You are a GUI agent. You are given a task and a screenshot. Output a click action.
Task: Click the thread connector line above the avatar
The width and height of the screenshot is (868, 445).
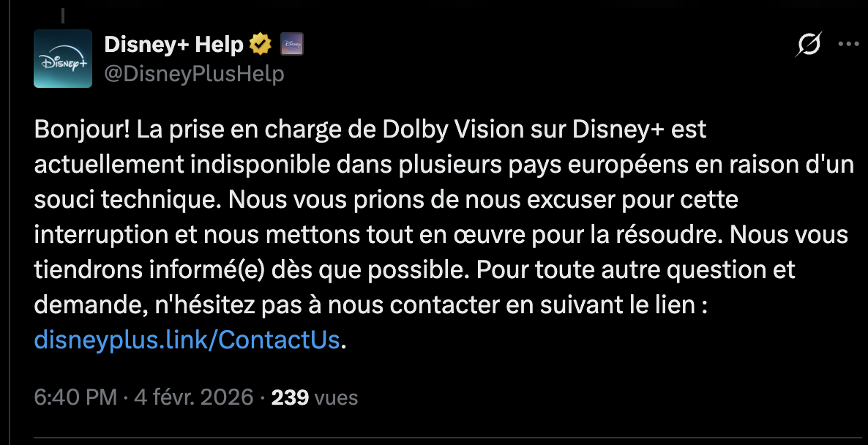63,13
